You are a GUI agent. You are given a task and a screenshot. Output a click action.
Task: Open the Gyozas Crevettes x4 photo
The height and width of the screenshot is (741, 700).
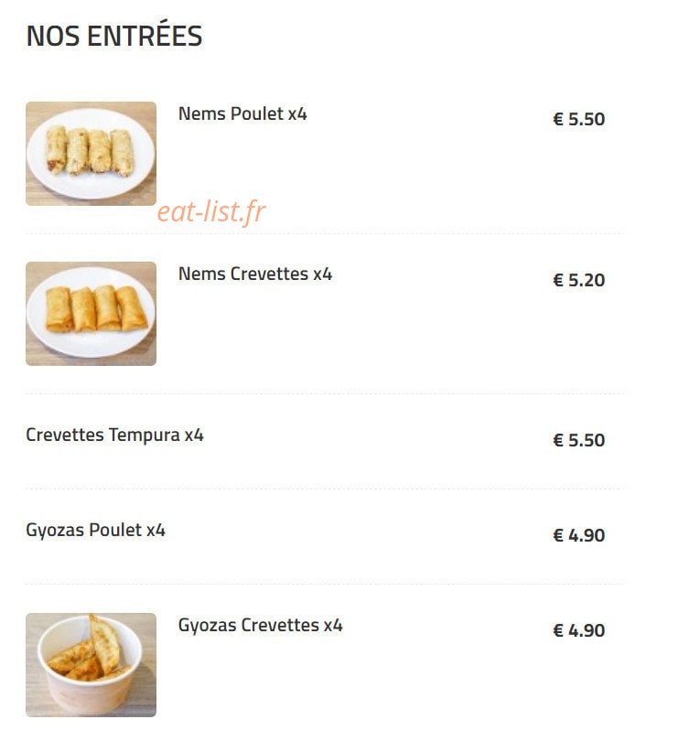pyautogui.click(x=91, y=665)
